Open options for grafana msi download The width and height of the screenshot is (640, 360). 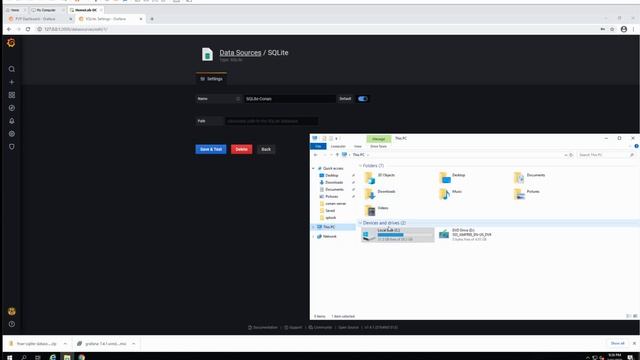tap(133, 344)
